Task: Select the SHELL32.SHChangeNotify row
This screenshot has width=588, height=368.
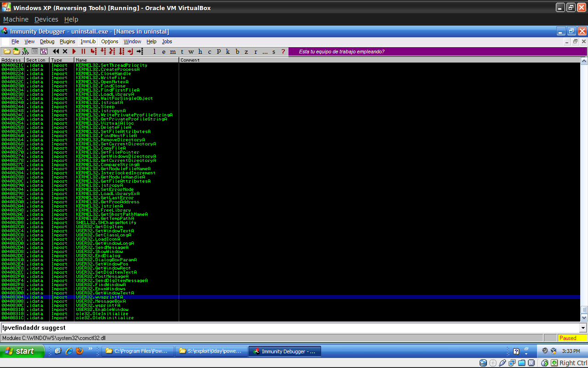Action: (x=290, y=223)
